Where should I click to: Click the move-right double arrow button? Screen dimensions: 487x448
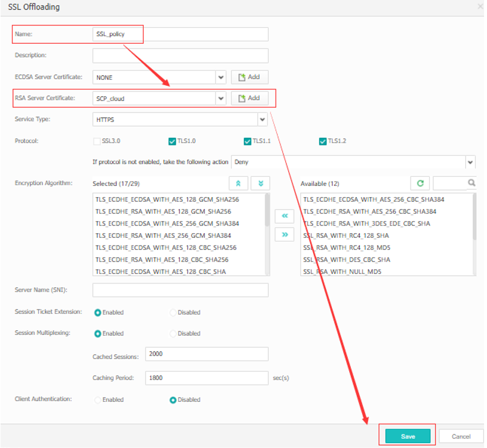click(x=285, y=234)
